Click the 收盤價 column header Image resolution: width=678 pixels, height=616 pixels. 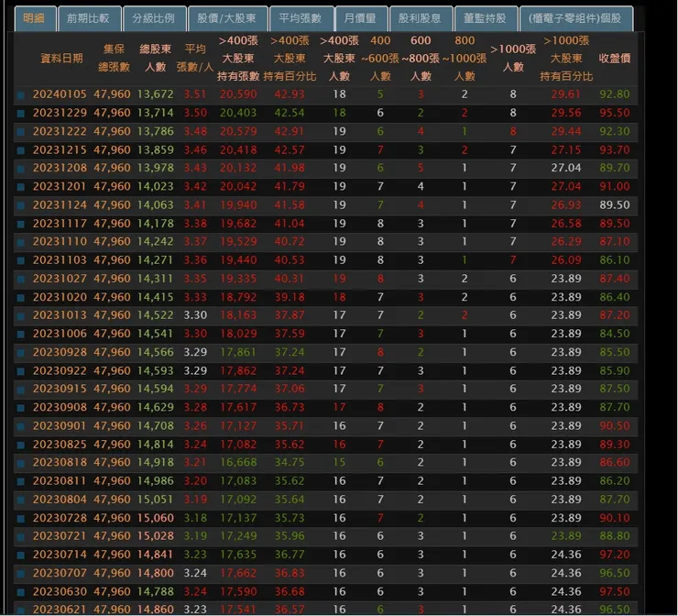615,58
